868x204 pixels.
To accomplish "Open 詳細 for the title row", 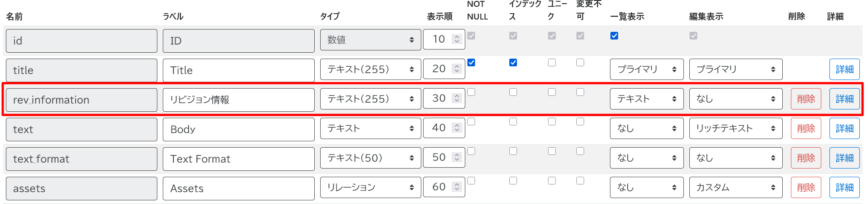I will tap(844, 70).
